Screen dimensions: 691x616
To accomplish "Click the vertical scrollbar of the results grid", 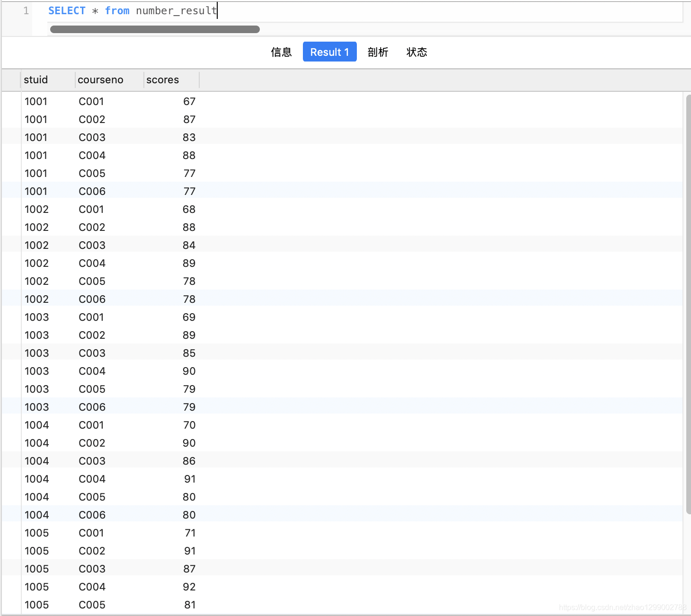I will tap(688, 304).
